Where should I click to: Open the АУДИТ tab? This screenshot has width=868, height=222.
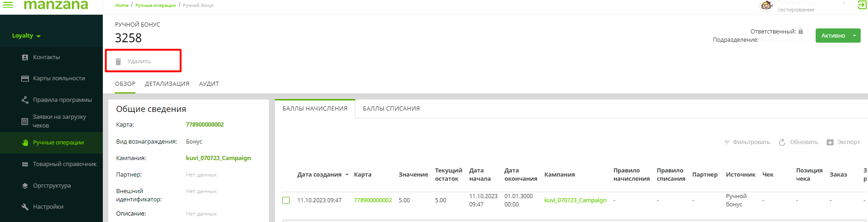click(x=209, y=84)
